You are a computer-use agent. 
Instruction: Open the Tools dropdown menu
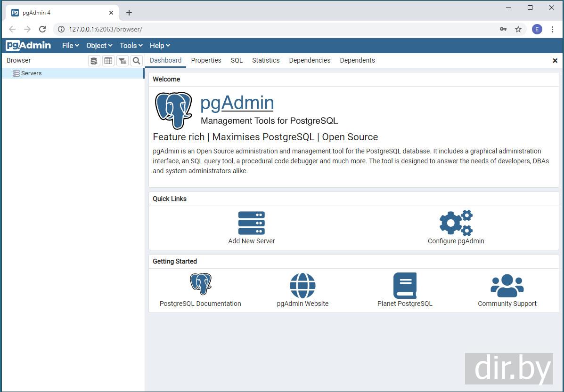coord(131,46)
